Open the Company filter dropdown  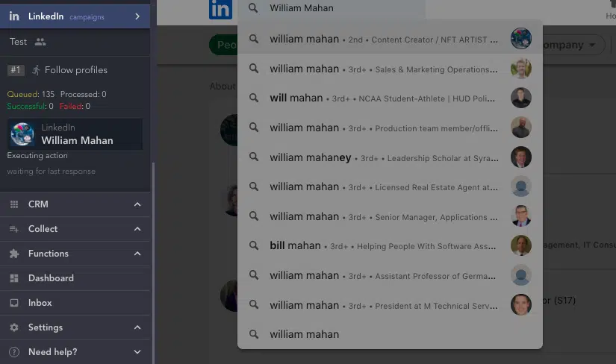[x=573, y=45]
